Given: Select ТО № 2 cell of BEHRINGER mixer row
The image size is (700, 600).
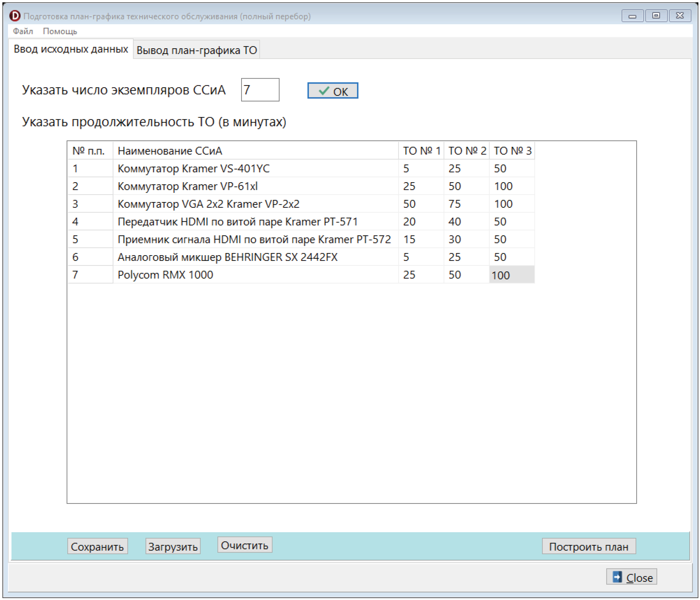Looking at the screenshot, I should point(466,257).
